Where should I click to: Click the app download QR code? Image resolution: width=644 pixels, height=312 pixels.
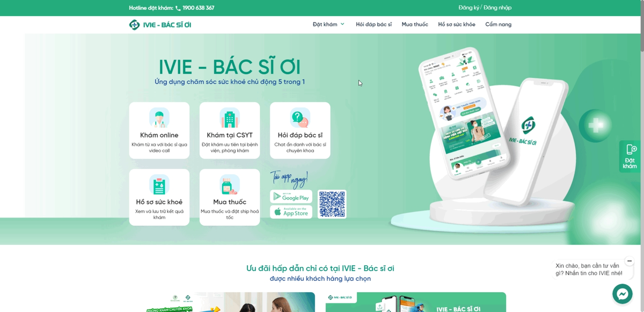point(332,204)
